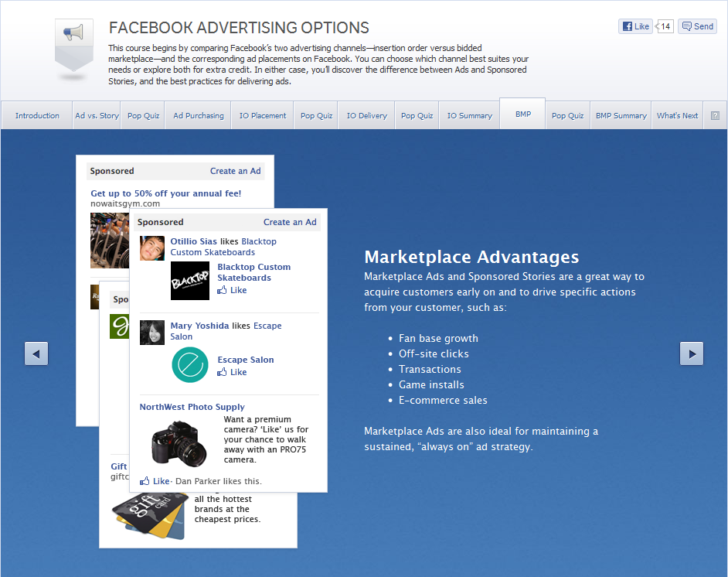Click the like count 14 bubble
Viewport: 728px width, 577px height.
pos(665,26)
